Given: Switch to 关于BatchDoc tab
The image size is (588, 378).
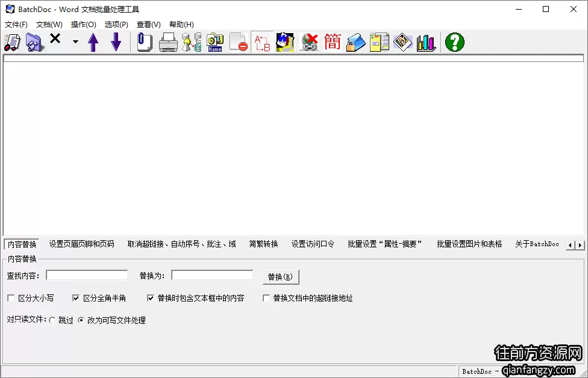Looking at the screenshot, I should click(x=537, y=244).
